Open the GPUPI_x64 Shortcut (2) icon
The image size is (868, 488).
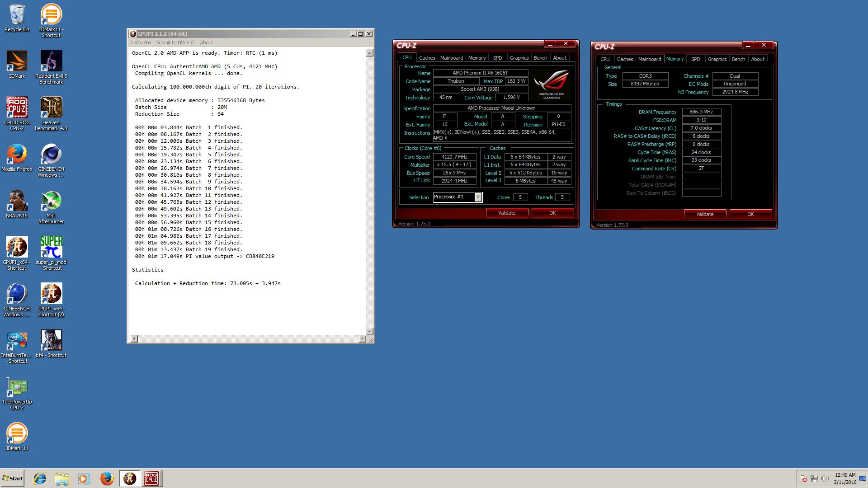coord(51,300)
